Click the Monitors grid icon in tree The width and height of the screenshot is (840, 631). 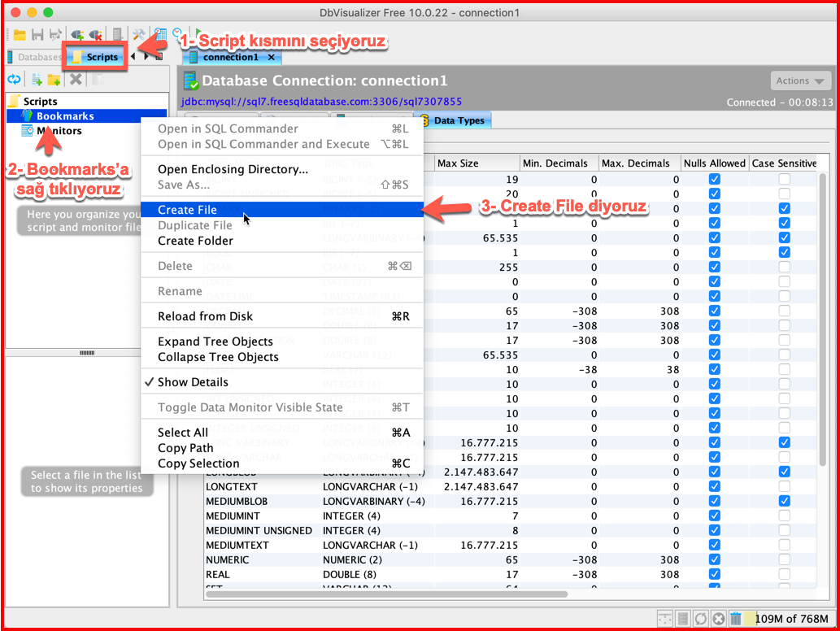click(28, 131)
